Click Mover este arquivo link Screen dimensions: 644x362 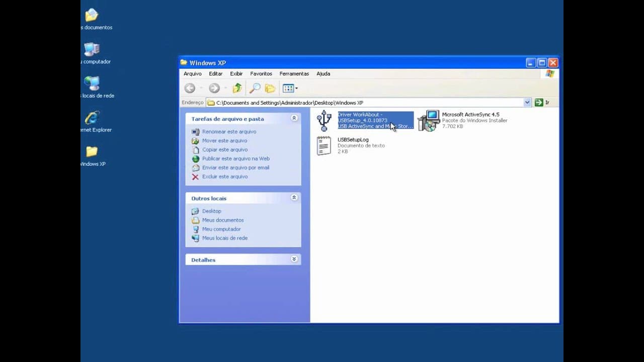tap(225, 141)
